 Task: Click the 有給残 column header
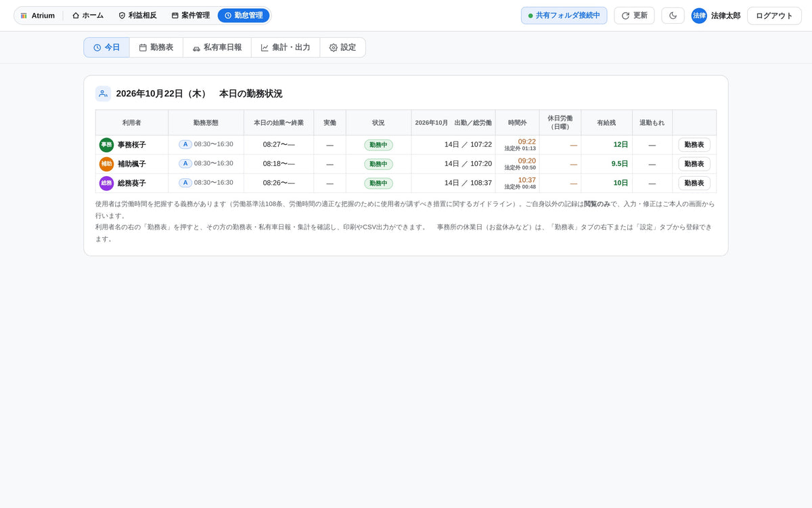(x=606, y=123)
